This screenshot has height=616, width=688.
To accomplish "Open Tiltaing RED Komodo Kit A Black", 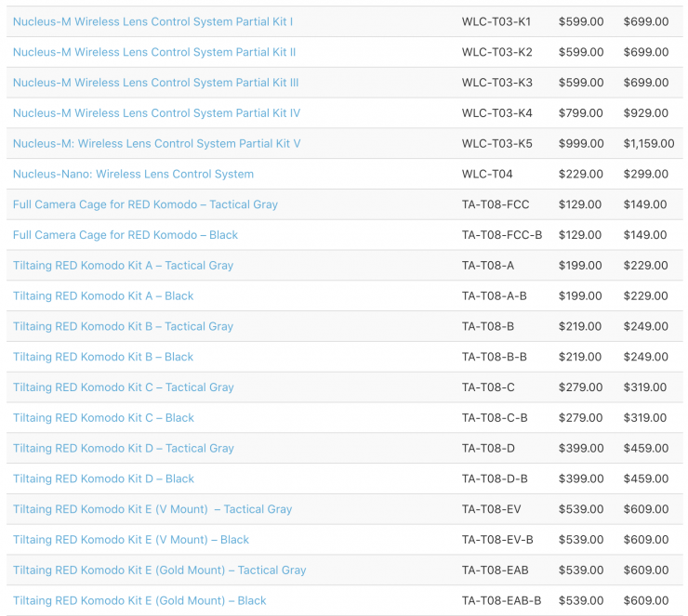I will pos(103,295).
